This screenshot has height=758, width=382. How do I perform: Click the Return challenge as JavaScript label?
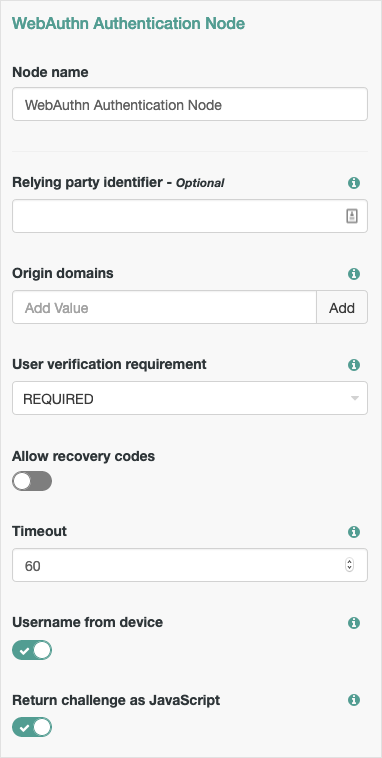point(116,700)
